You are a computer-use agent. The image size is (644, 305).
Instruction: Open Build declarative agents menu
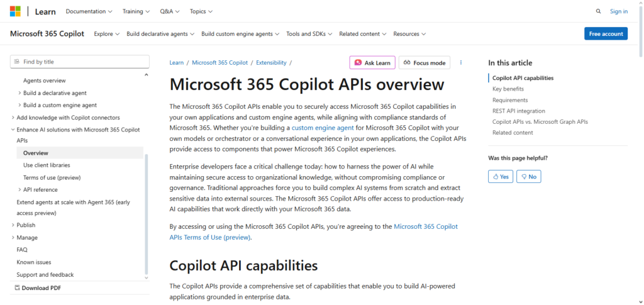[x=160, y=34]
